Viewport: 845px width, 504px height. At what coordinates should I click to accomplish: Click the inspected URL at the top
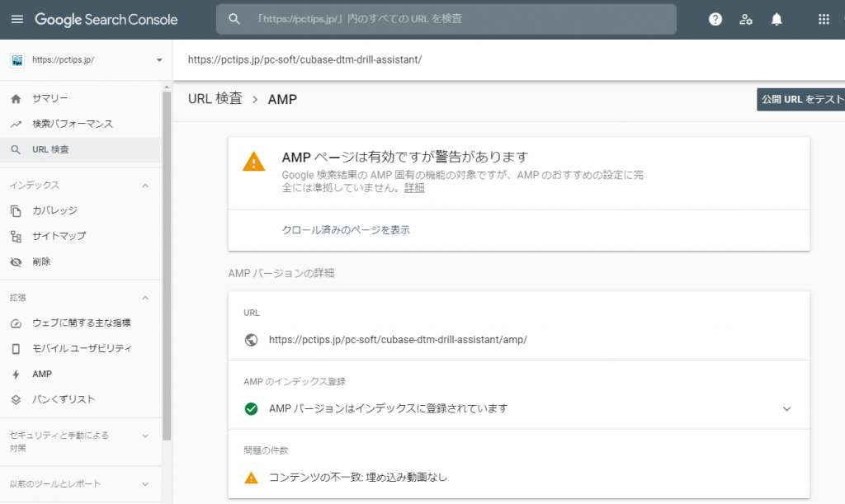click(x=304, y=59)
